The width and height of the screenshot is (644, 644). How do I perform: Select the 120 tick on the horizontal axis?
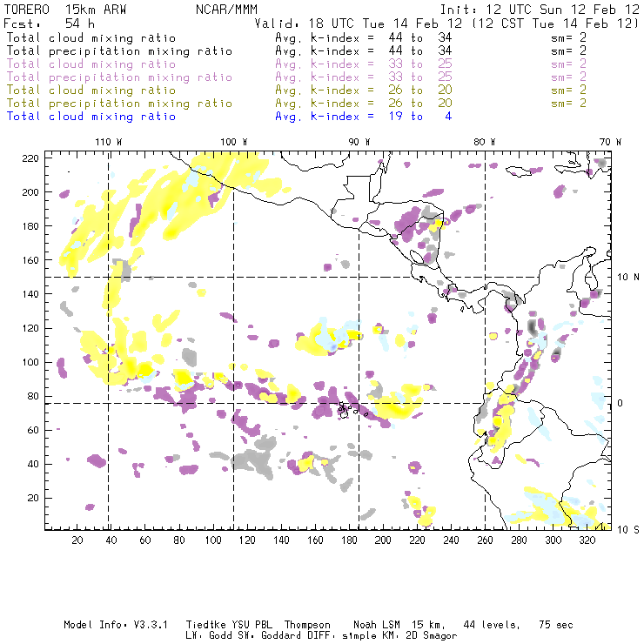pyautogui.click(x=247, y=540)
